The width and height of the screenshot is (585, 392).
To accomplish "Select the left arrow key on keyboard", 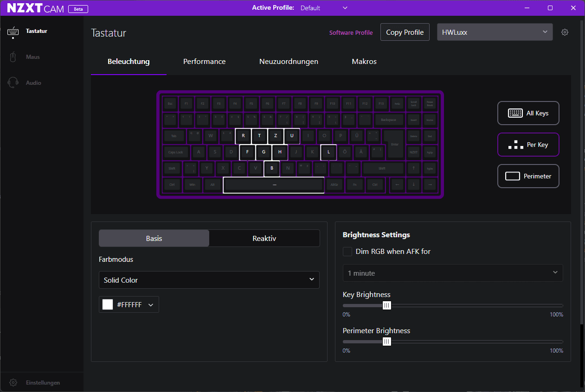I will tap(397, 184).
